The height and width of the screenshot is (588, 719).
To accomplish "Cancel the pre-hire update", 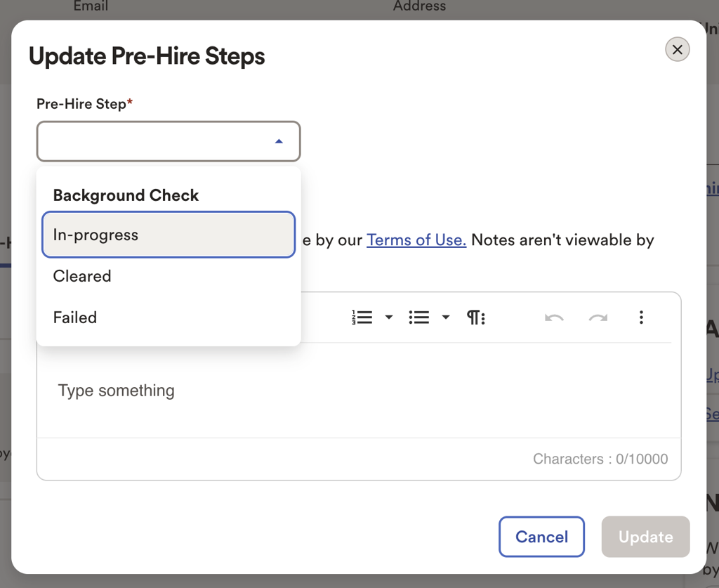I will pyautogui.click(x=541, y=537).
